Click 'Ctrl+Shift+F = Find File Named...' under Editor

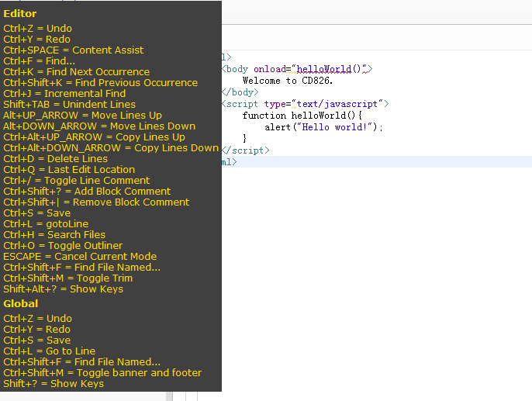(82, 268)
